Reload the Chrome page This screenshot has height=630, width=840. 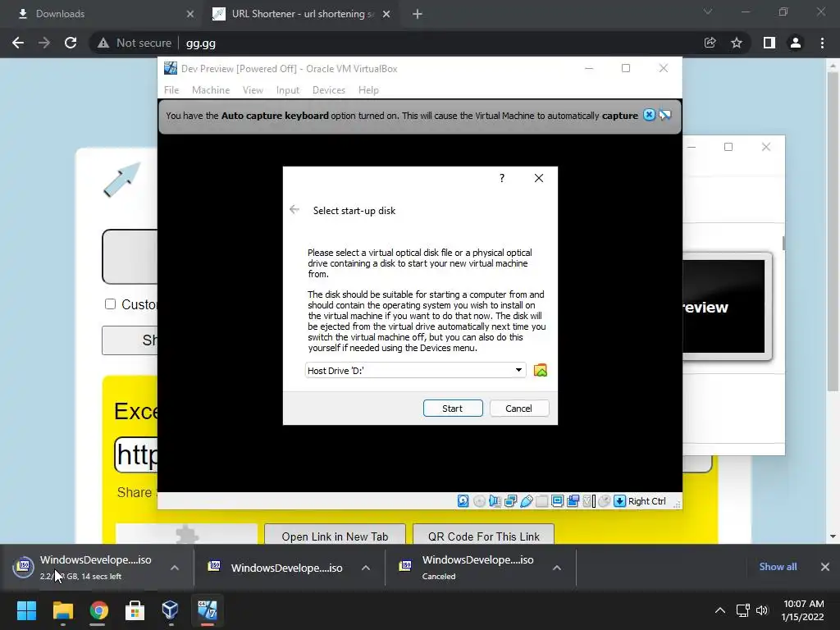[x=71, y=43]
